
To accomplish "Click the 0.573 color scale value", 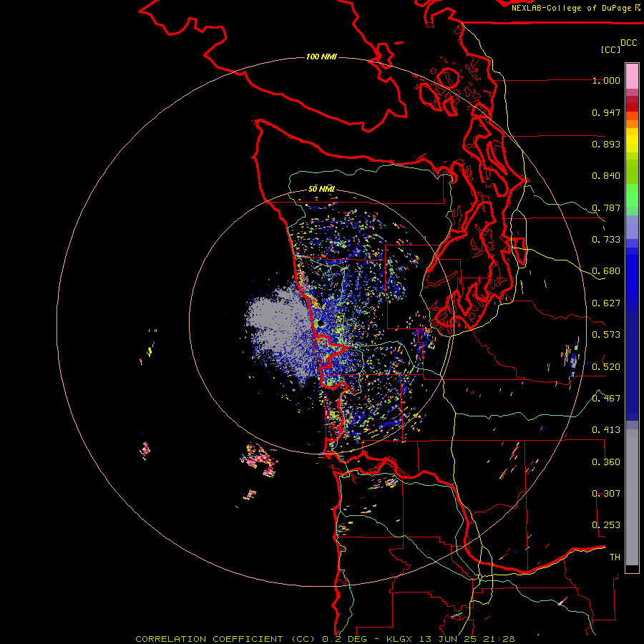I will pyautogui.click(x=606, y=335).
